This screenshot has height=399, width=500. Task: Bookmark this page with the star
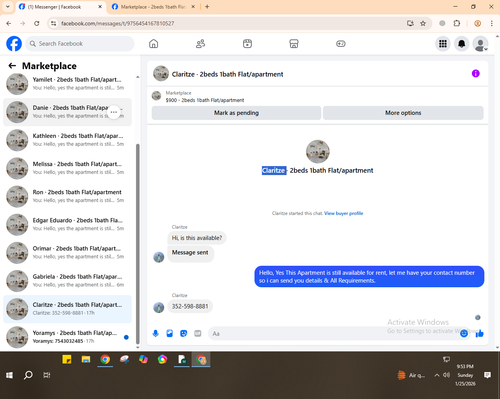click(423, 23)
